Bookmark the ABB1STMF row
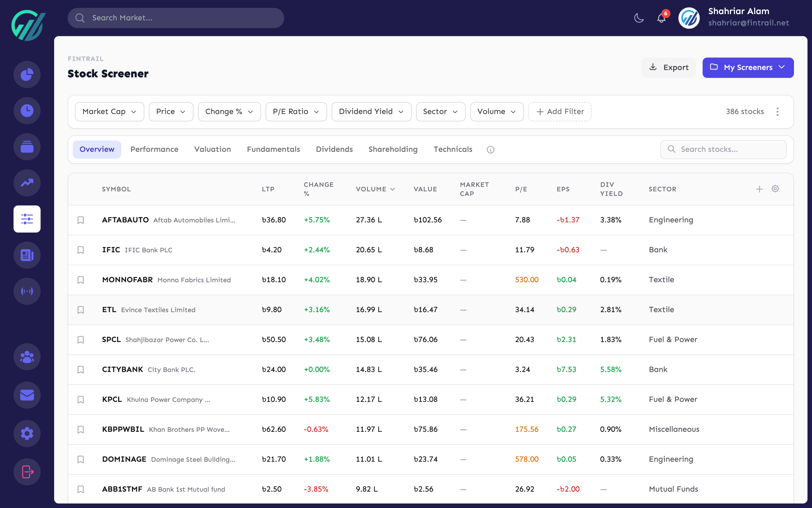 click(81, 489)
